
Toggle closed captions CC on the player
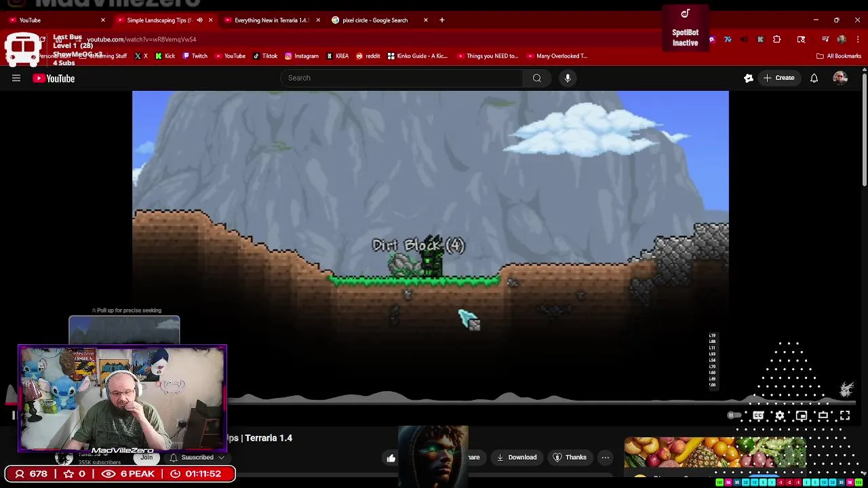[758, 415]
